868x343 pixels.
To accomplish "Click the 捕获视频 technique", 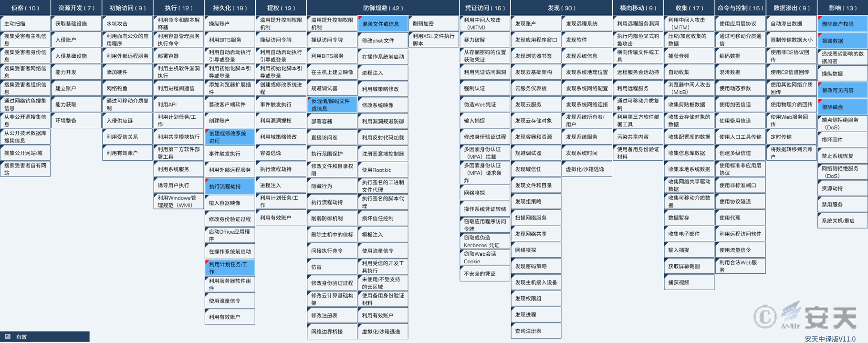I will pos(689,282).
